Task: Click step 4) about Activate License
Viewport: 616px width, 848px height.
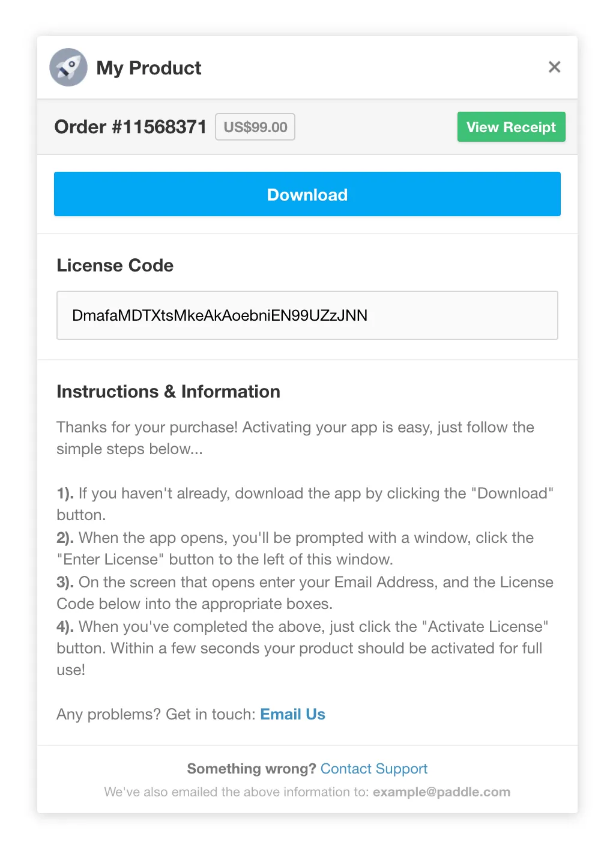Action: (x=302, y=647)
